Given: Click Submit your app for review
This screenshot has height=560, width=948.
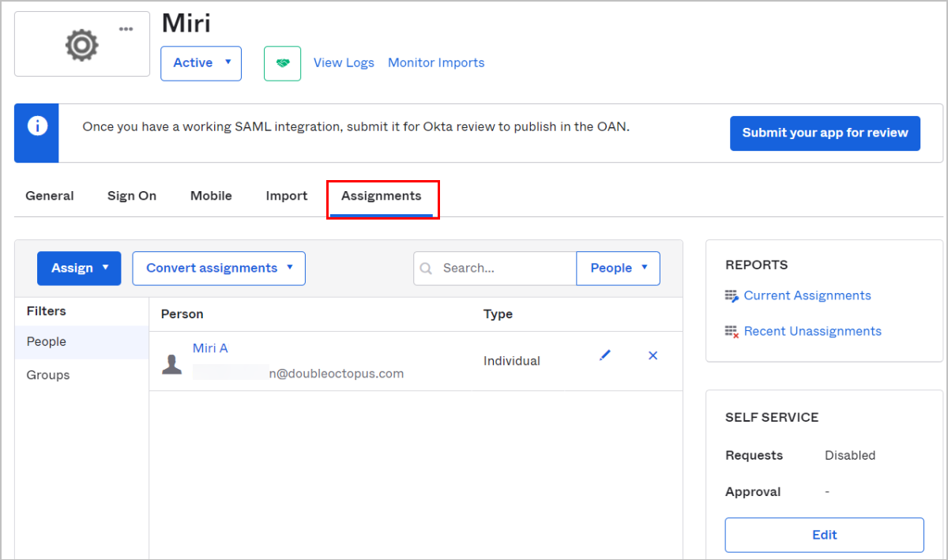Looking at the screenshot, I should (826, 133).
